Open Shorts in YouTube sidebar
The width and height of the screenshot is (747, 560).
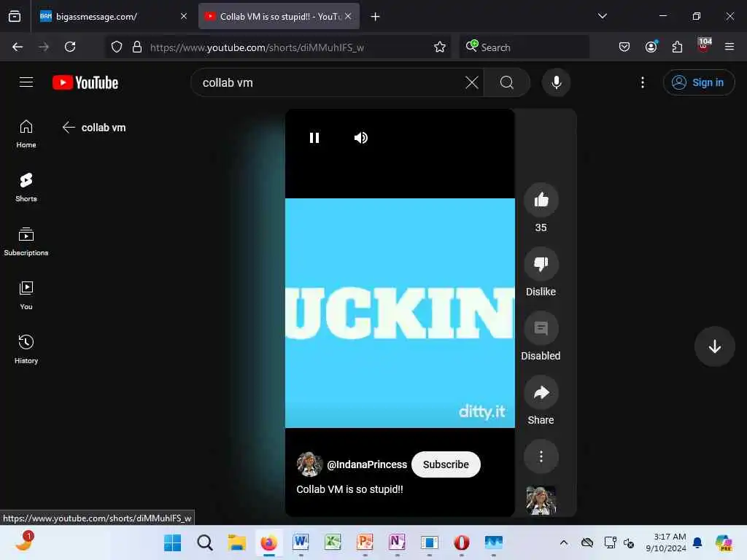coord(26,187)
